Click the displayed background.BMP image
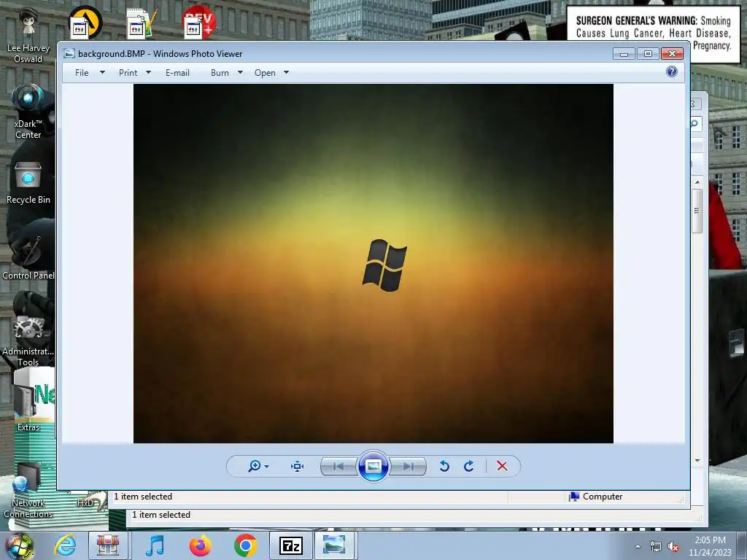The image size is (747, 560). coord(373,263)
